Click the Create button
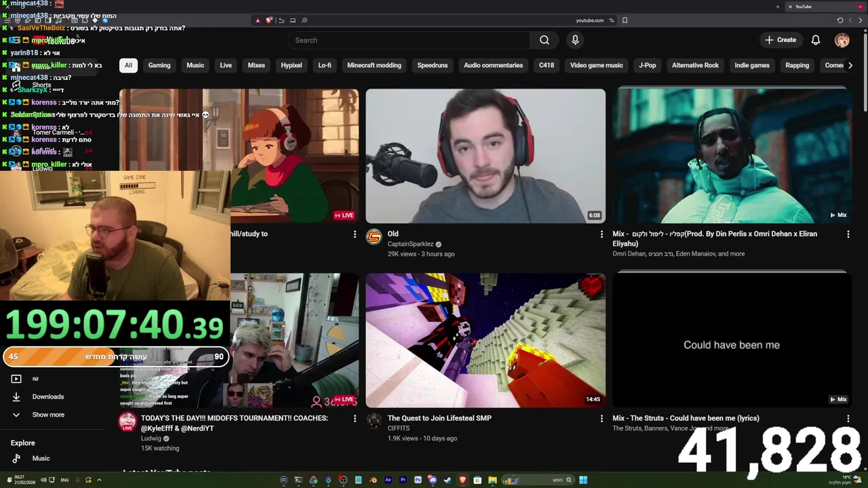The height and width of the screenshot is (488, 868). [781, 40]
